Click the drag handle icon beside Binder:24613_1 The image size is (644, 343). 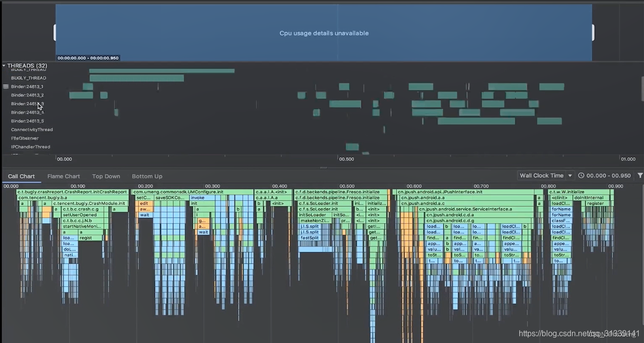pos(6,86)
